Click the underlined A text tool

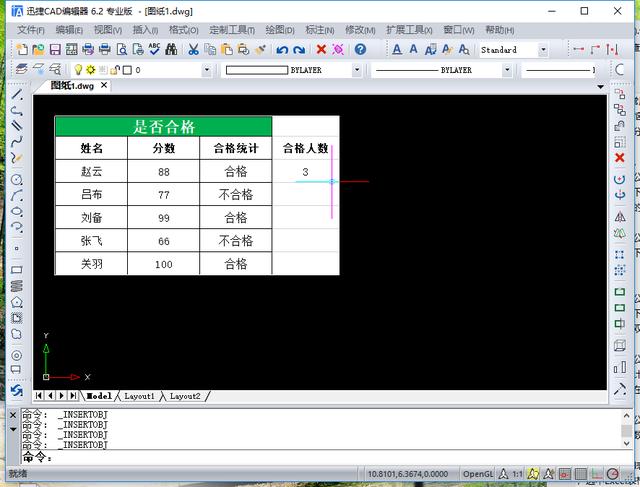coord(397,50)
